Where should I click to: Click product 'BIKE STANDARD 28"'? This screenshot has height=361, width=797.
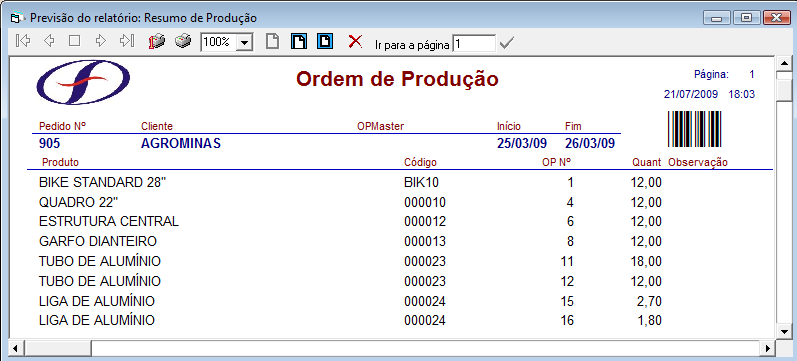pos(103,183)
